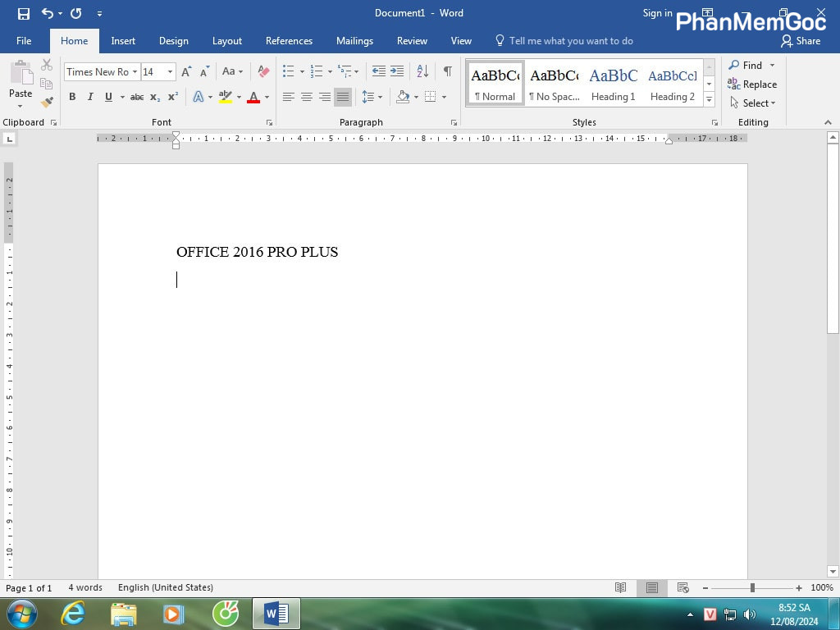Screen dimensions: 840x630
Task: Click the Sort A-Z icon
Action: (x=422, y=71)
